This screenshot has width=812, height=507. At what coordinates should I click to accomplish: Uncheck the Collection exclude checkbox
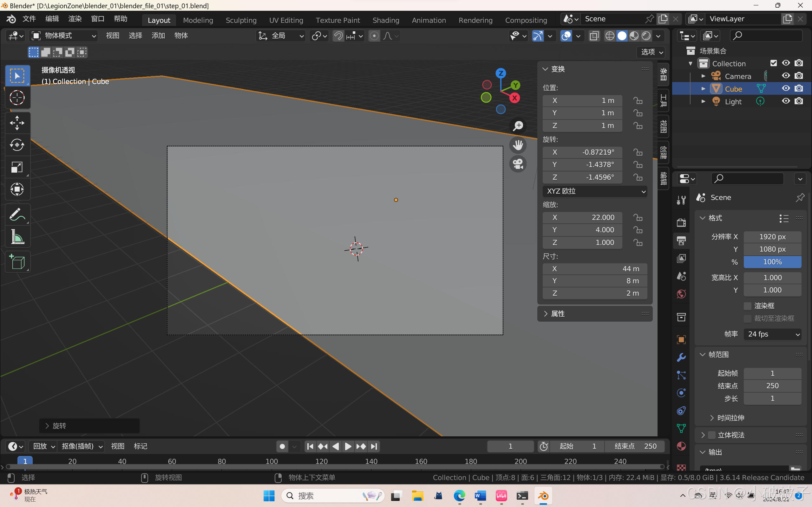tap(773, 63)
